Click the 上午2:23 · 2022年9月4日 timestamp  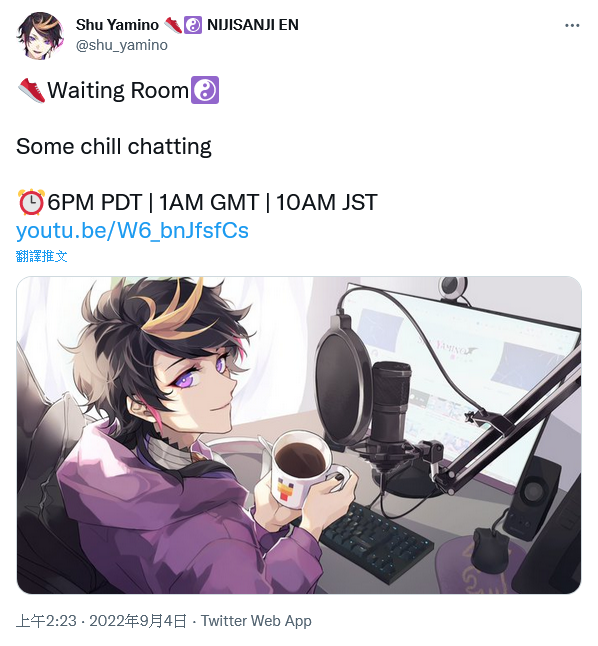[x=101, y=621]
